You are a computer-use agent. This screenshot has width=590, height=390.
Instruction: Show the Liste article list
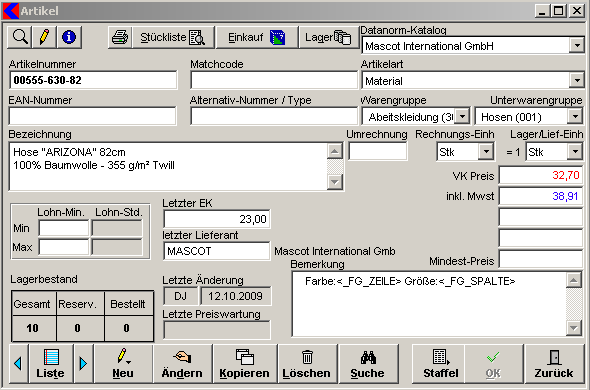point(51,363)
